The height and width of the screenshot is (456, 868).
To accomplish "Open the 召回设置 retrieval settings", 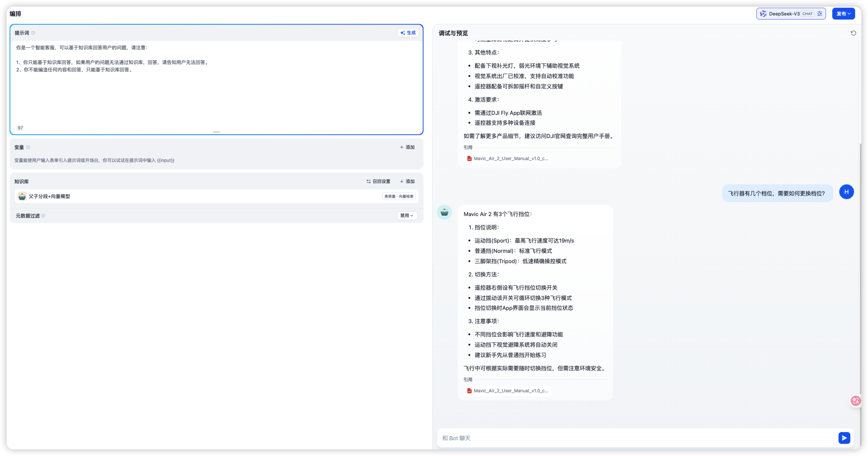I will 378,181.
